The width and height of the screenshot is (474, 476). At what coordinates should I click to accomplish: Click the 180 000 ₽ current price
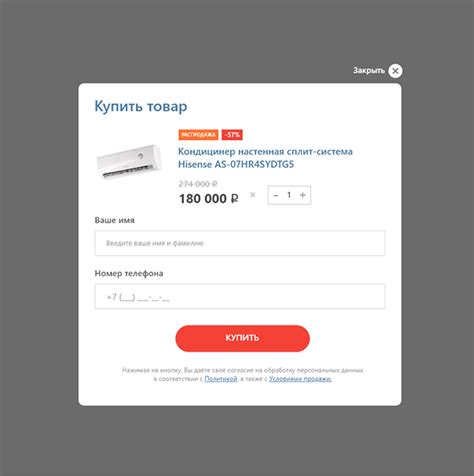209,199
